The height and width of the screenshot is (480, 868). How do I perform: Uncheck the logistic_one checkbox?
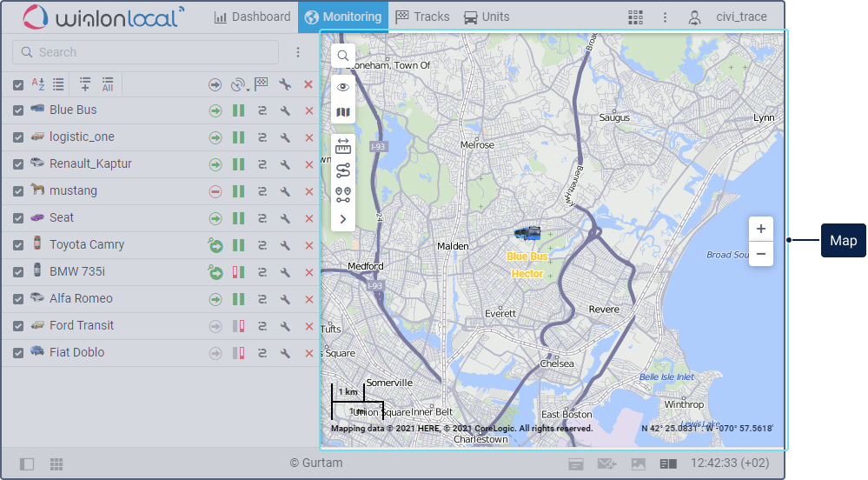(18, 137)
